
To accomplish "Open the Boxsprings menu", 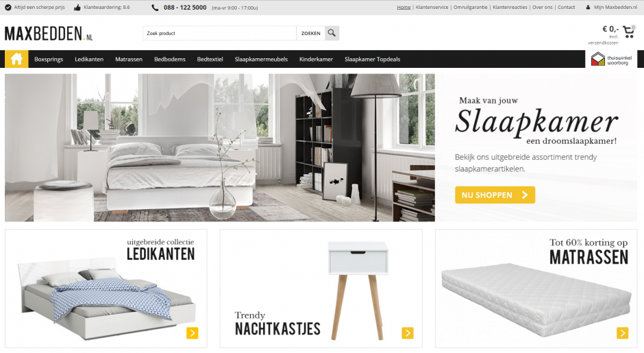I will coord(49,59).
